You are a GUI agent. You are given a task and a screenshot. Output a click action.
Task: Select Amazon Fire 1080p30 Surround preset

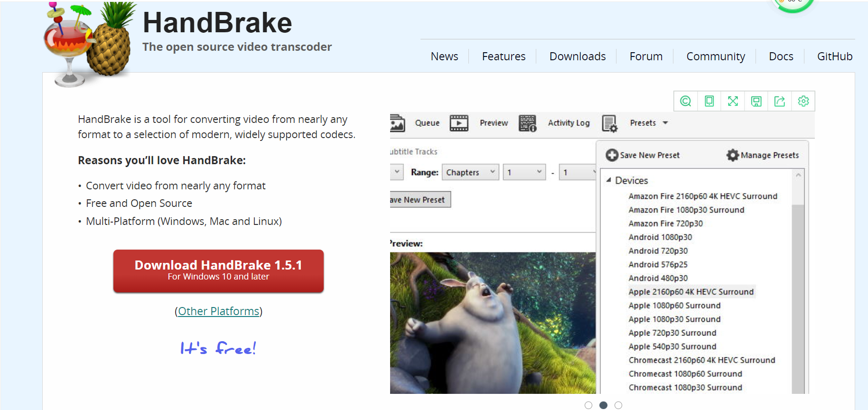point(686,210)
